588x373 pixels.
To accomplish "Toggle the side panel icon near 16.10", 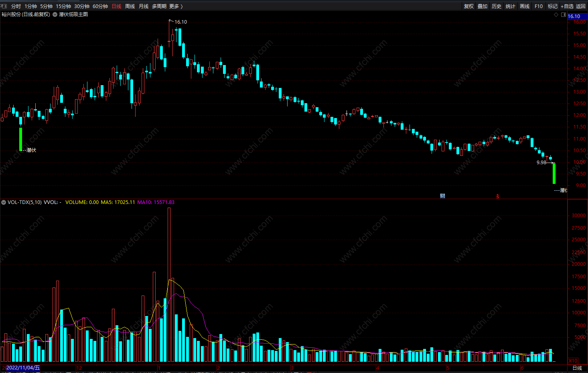I will pyautogui.click(x=564, y=15).
